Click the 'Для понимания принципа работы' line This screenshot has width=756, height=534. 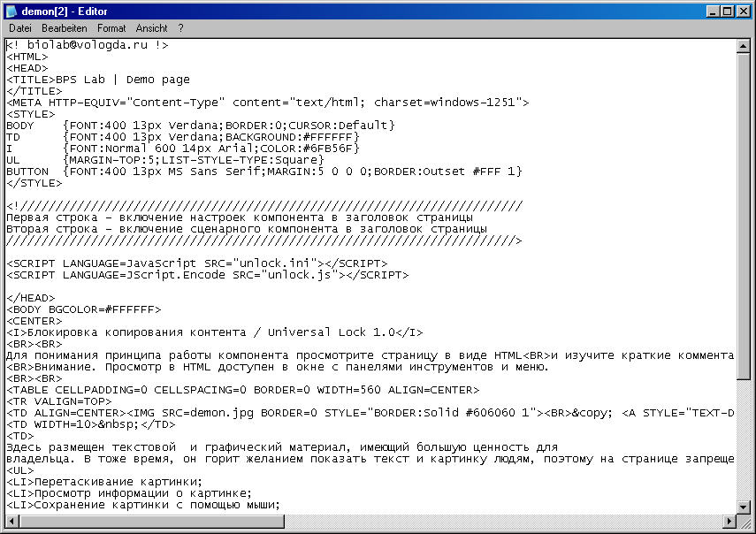[x=370, y=355]
